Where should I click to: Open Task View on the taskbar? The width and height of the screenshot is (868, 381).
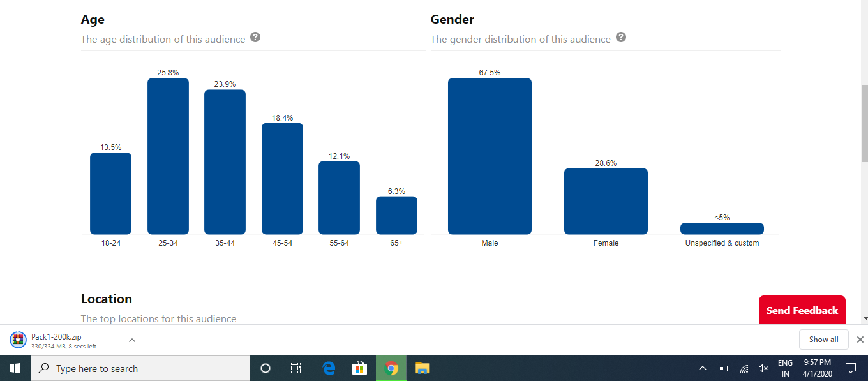click(296, 368)
